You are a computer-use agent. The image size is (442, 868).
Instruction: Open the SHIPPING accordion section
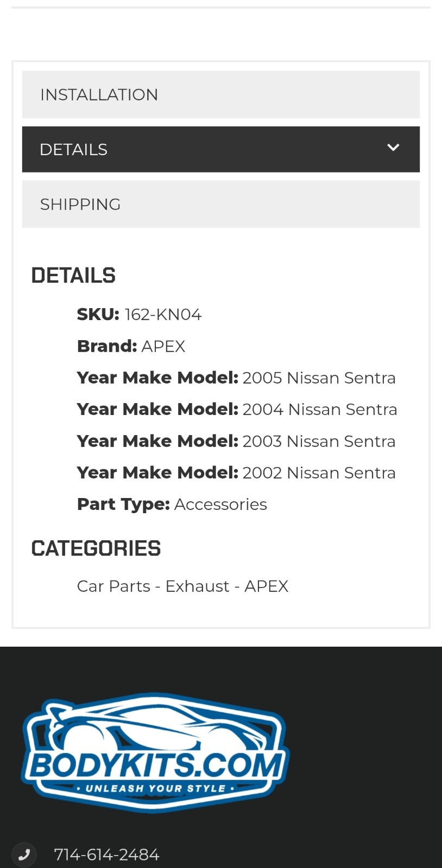point(220,204)
